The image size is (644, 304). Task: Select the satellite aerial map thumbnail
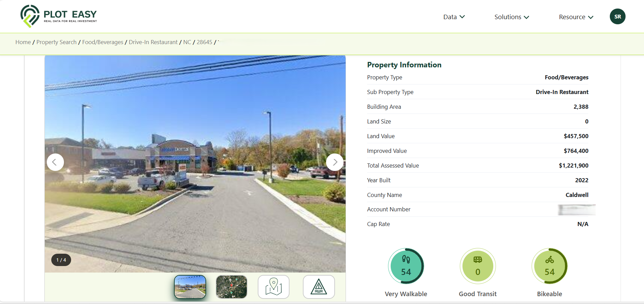click(231, 287)
